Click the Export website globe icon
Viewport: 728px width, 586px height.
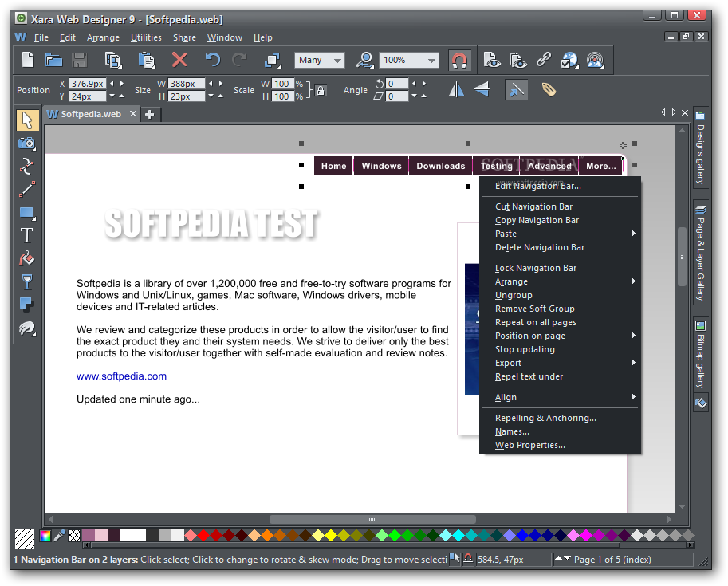pyautogui.click(x=569, y=60)
